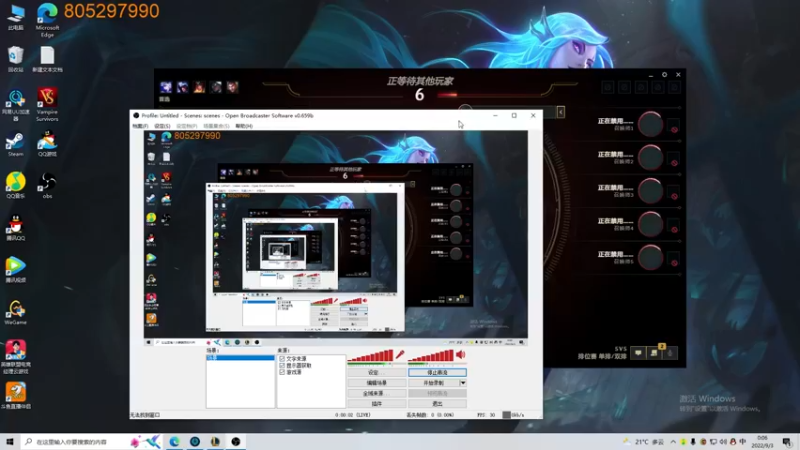This screenshot has height=450, width=800.
Task: Launch the QQ音乐 desktop shortcut
Action: coord(16,185)
